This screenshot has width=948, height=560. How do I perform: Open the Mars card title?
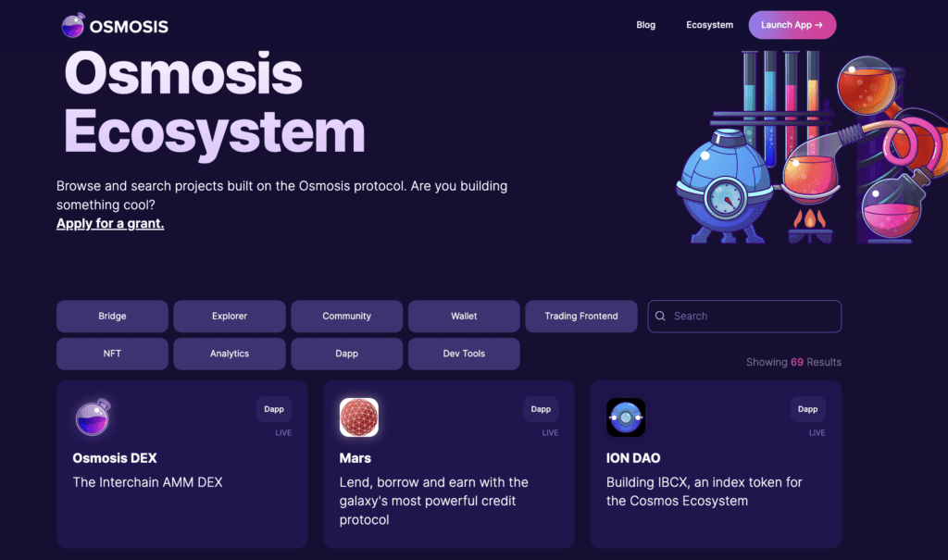[355, 458]
